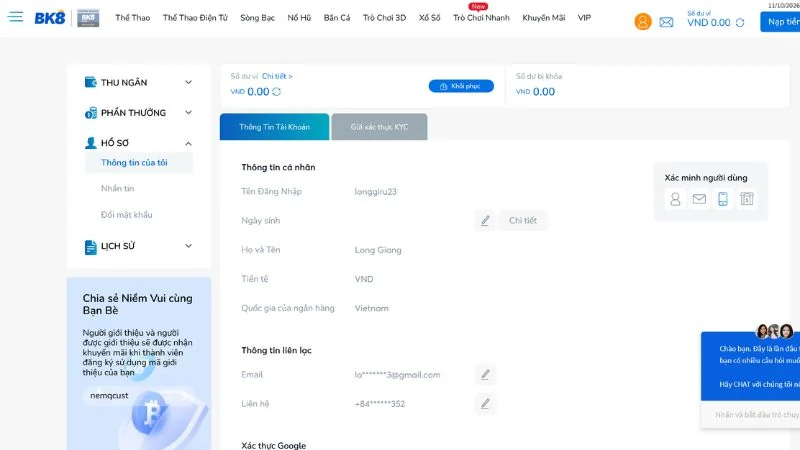Open Đổi mật khẩu in sidebar

[127, 215]
